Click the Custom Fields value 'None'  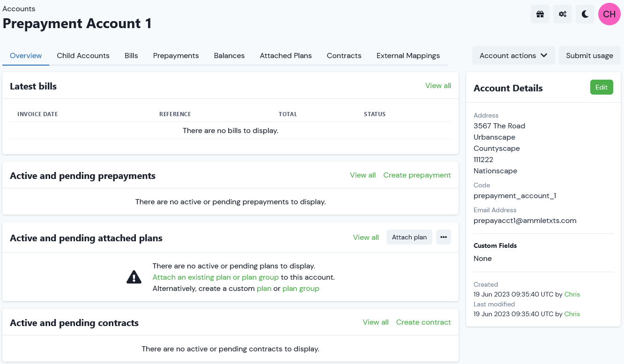click(483, 258)
